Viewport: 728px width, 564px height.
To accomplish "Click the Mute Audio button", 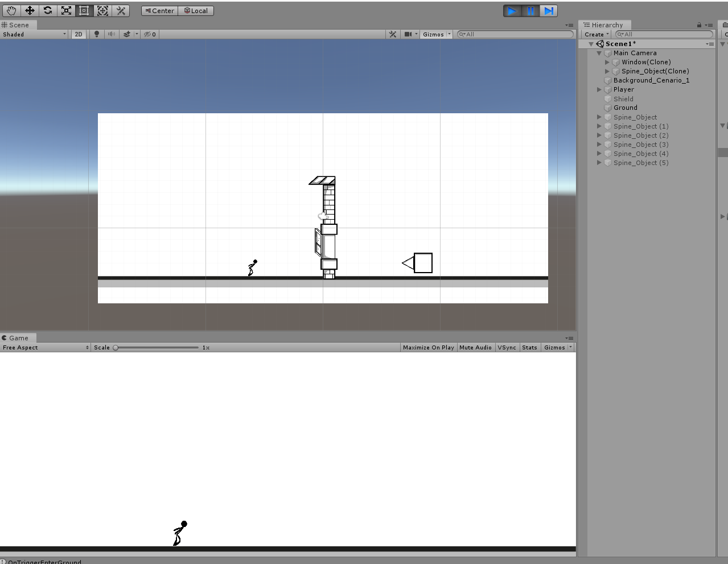I will coord(475,347).
